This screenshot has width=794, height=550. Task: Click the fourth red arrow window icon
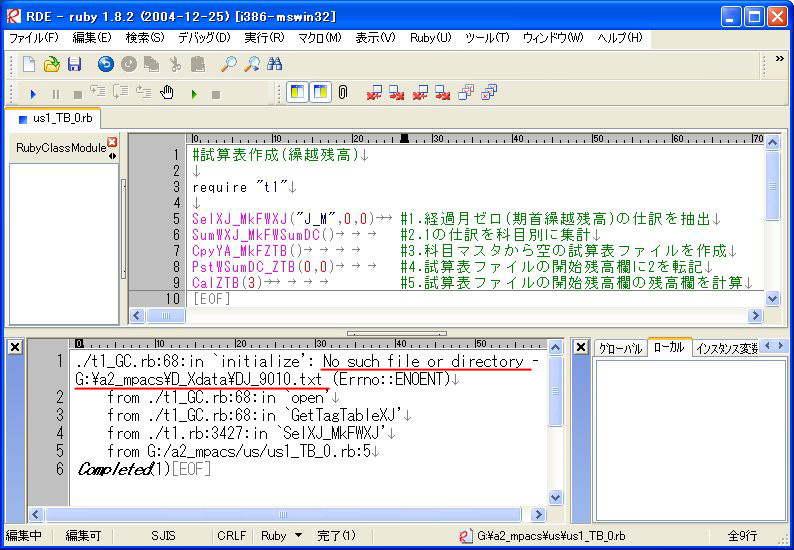point(442,92)
